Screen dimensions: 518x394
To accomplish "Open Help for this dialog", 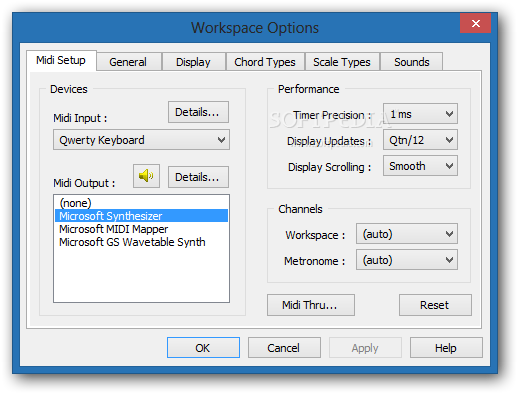I will pos(446,348).
